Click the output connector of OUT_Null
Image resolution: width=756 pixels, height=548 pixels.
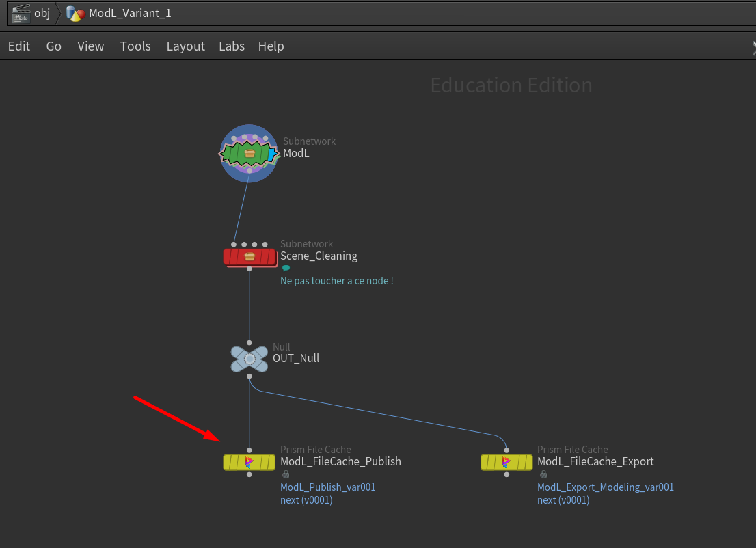click(249, 376)
